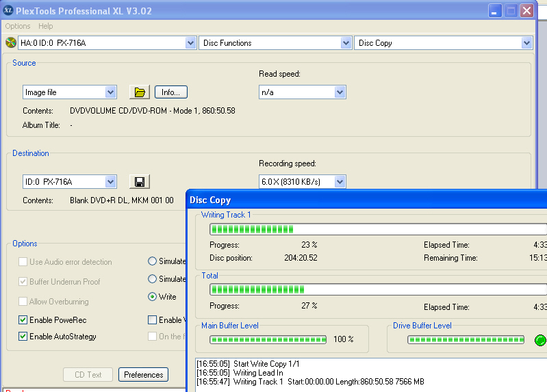547x392 pixels.
Task: Click the Blank DVD+R DL contents text
Action: pyautogui.click(x=122, y=200)
